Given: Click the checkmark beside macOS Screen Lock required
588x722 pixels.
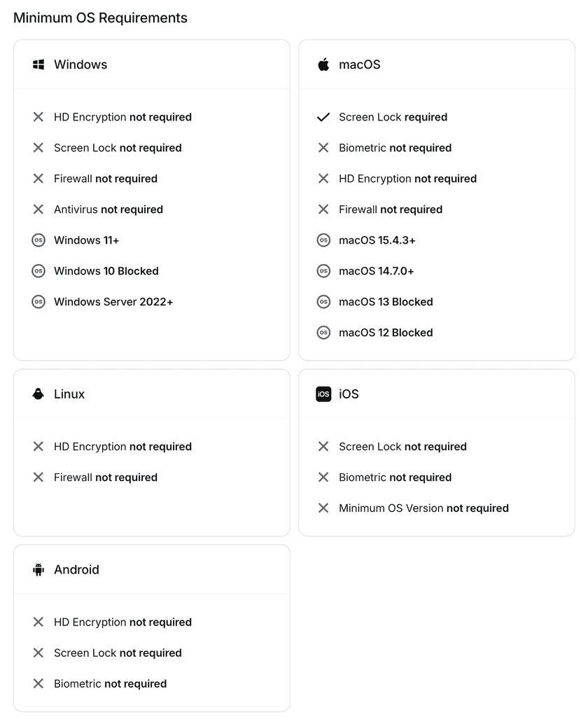Looking at the screenshot, I should pos(323,118).
